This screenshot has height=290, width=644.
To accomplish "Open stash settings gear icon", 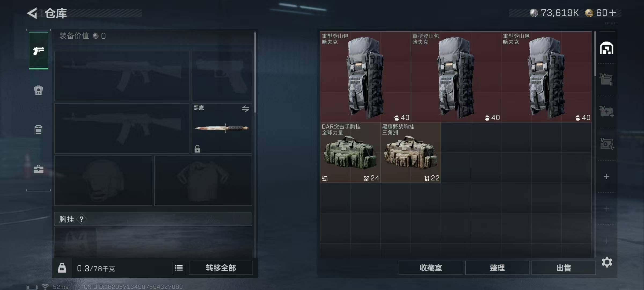I will point(607,262).
